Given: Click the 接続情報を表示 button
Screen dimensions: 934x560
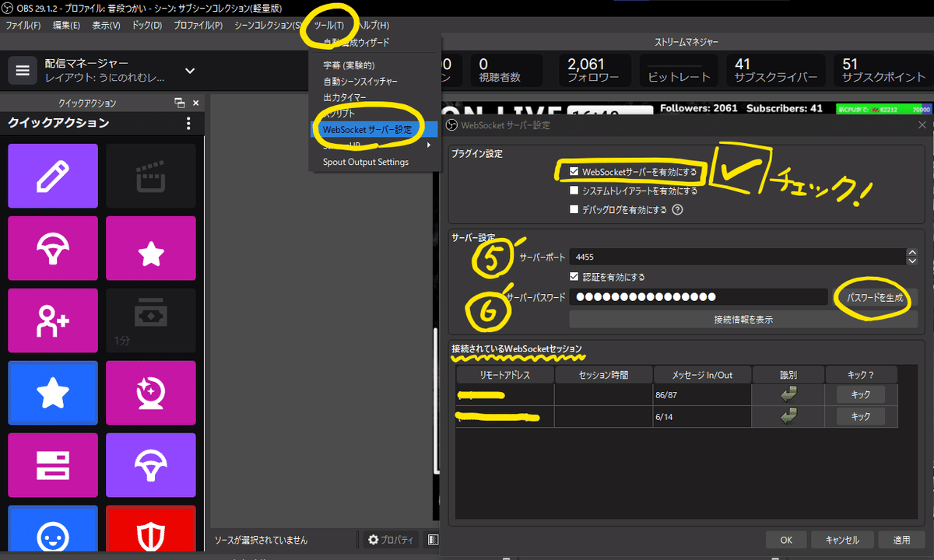Looking at the screenshot, I should [x=743, y=319].
